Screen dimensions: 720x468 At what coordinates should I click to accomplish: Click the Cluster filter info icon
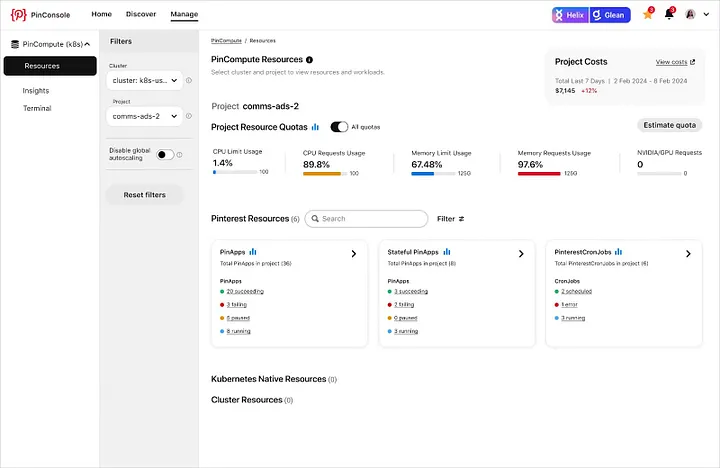189,80
